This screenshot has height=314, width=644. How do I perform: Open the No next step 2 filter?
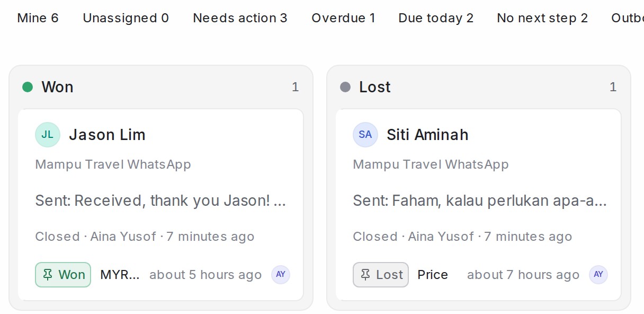coord(542,18)
